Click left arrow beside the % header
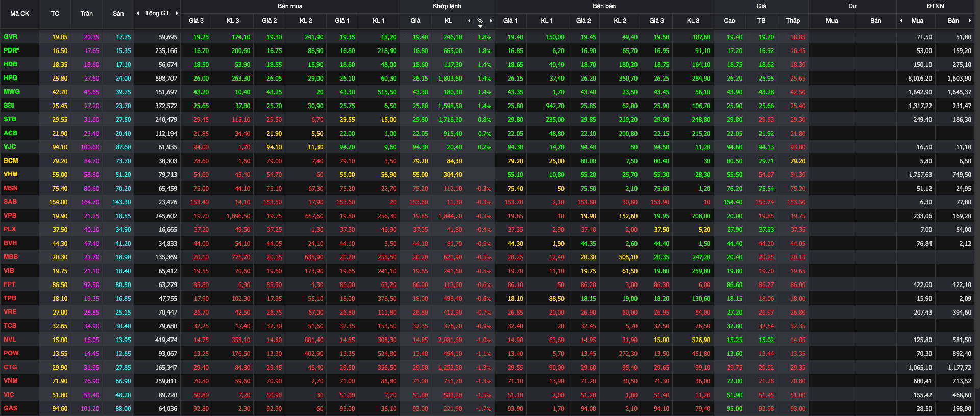This screenshot has width=980, height=416. [469, 21]
